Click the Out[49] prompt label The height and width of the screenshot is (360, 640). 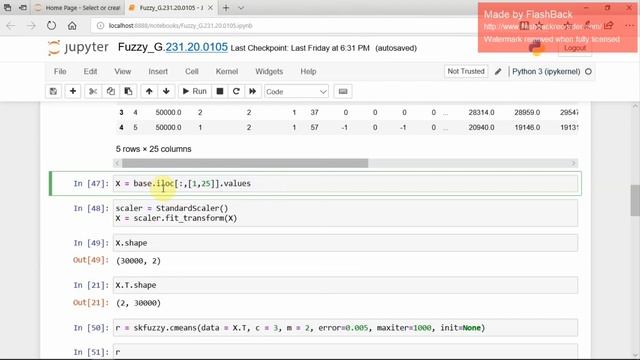point(91,260)
